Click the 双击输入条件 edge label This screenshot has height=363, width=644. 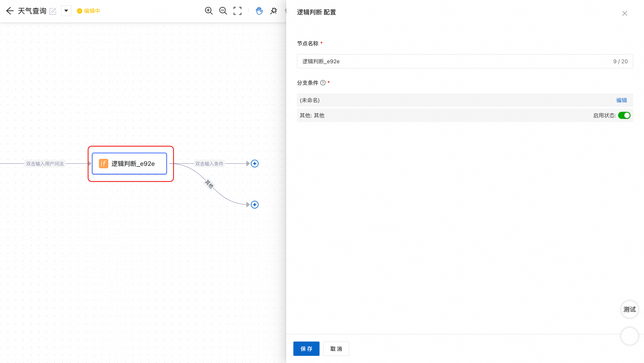coord(209,164)
